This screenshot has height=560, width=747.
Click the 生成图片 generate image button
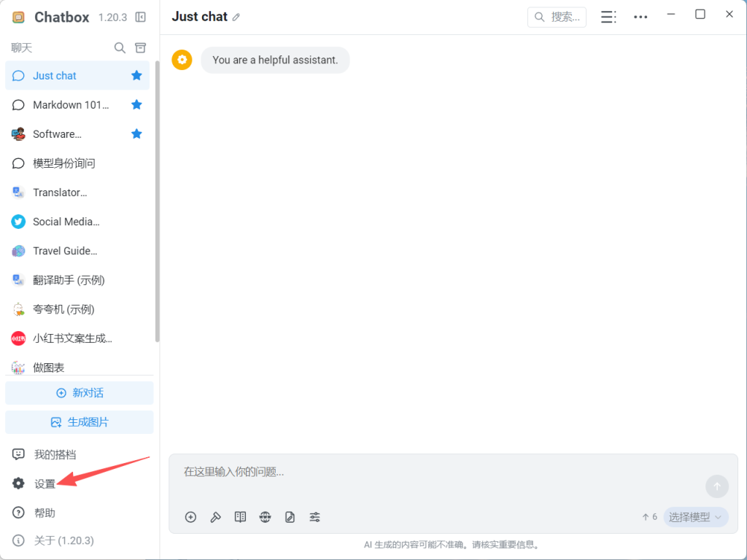(x=79, y=422)
